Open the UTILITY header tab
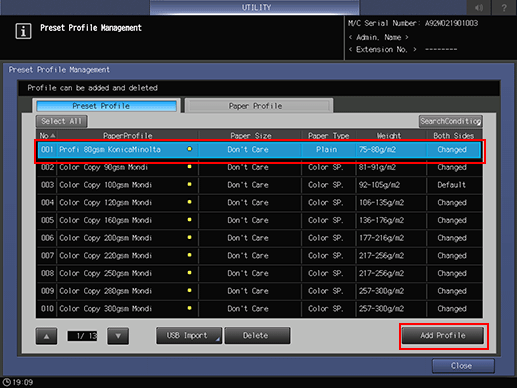517x388 pixels. pos(255,7)
